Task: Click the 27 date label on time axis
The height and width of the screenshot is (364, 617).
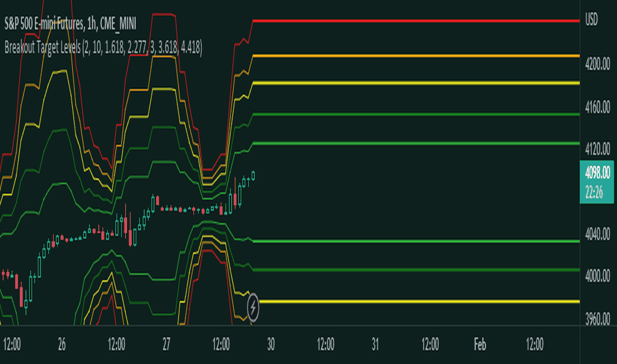Action: pos(166,345)
